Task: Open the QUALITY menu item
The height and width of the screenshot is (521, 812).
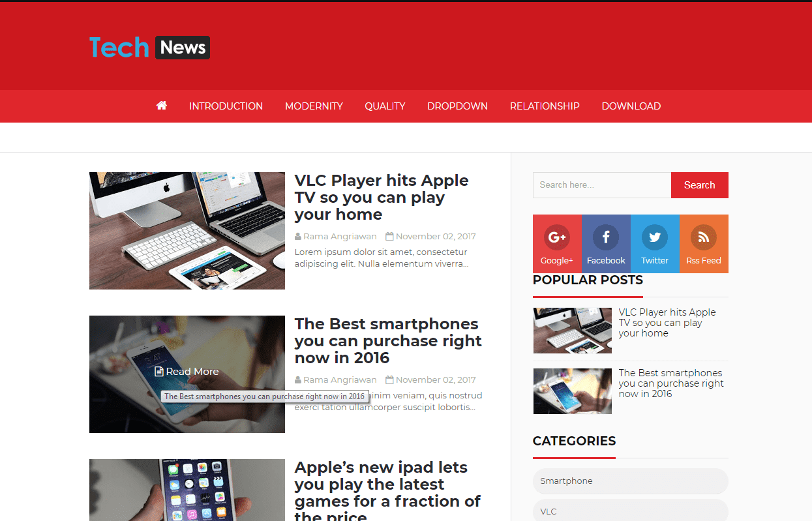Action: pos(385,106)
